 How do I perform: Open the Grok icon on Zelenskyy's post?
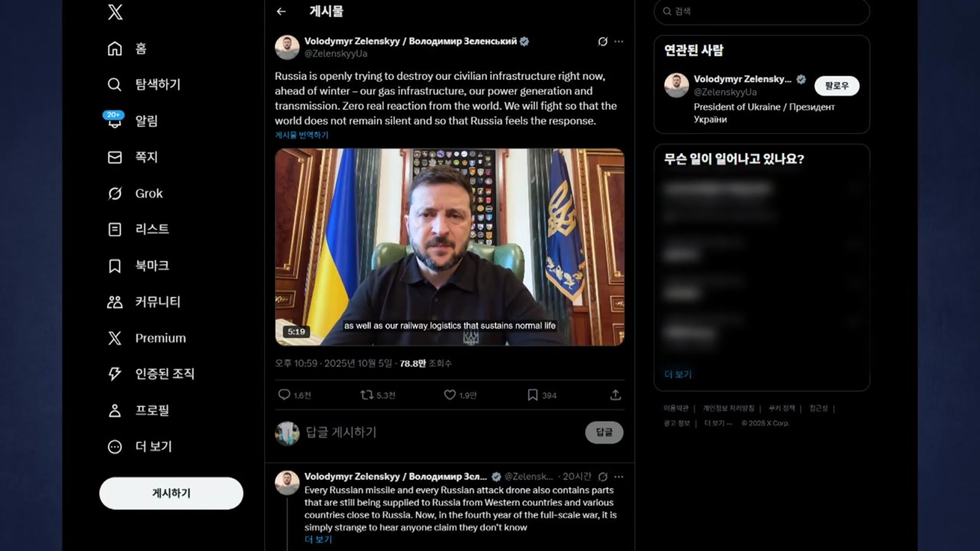(603, 41)
